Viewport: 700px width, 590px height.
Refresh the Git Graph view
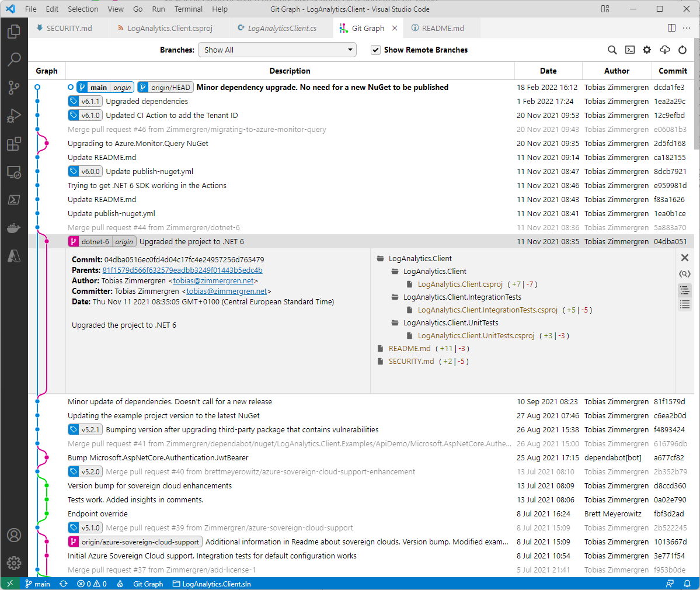[x=682, y=50]
